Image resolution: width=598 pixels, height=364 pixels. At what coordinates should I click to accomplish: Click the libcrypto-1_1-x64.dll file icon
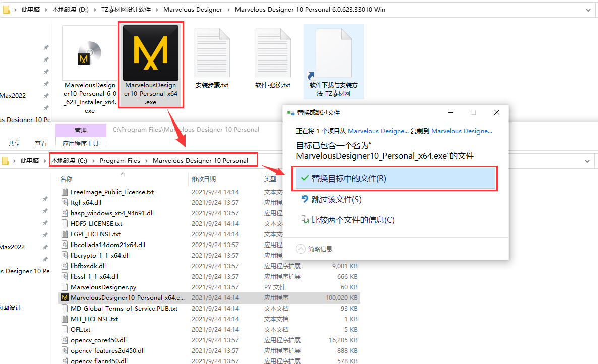[65, 256]
